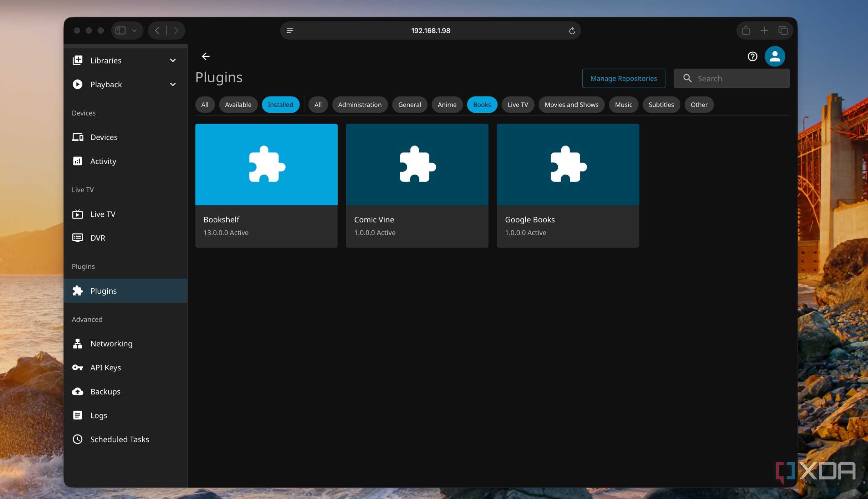Open the Activity page label
868x499 pixels.
(x=103, y=161)
